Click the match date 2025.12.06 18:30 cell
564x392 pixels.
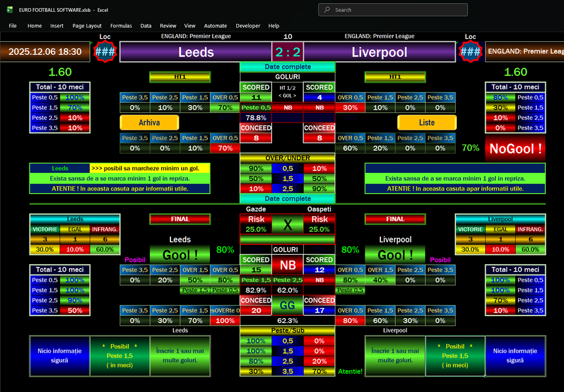pos(45,52)
